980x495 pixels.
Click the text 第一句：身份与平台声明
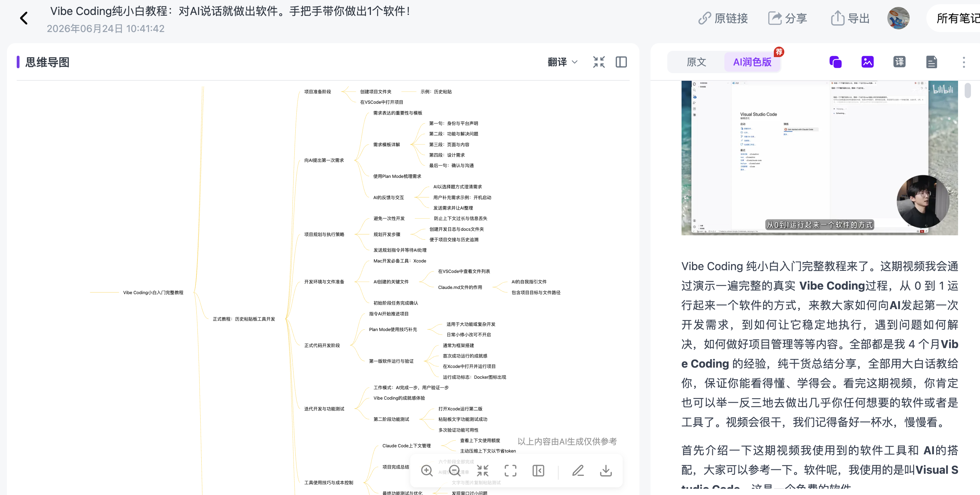[453, 123]
